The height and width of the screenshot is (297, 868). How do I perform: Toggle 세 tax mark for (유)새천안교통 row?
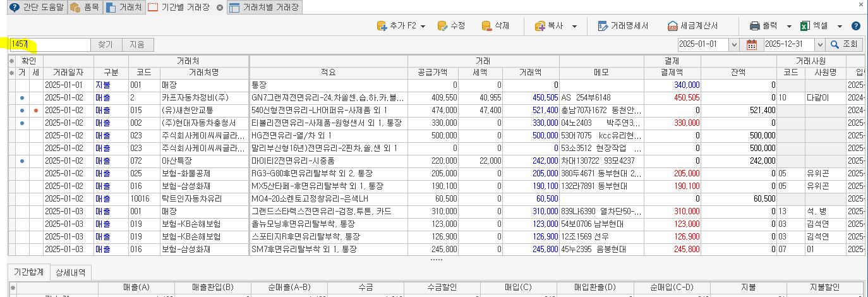(35, 111)
